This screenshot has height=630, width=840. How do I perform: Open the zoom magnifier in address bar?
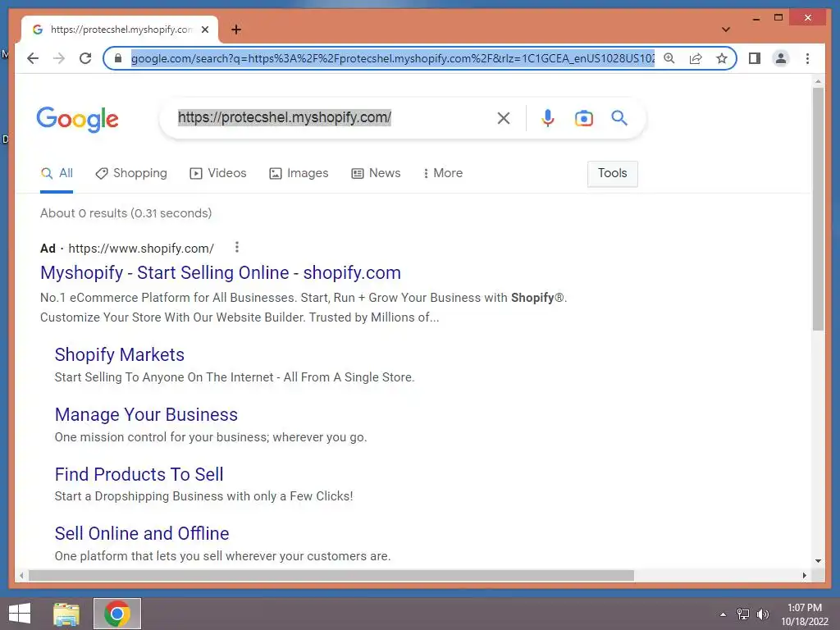[669, 58]
